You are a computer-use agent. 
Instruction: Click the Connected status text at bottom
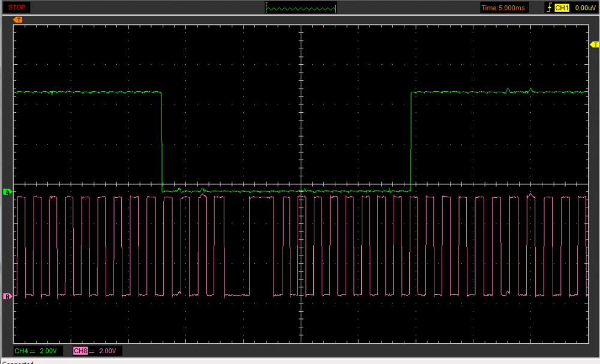[x=18, y=362]
